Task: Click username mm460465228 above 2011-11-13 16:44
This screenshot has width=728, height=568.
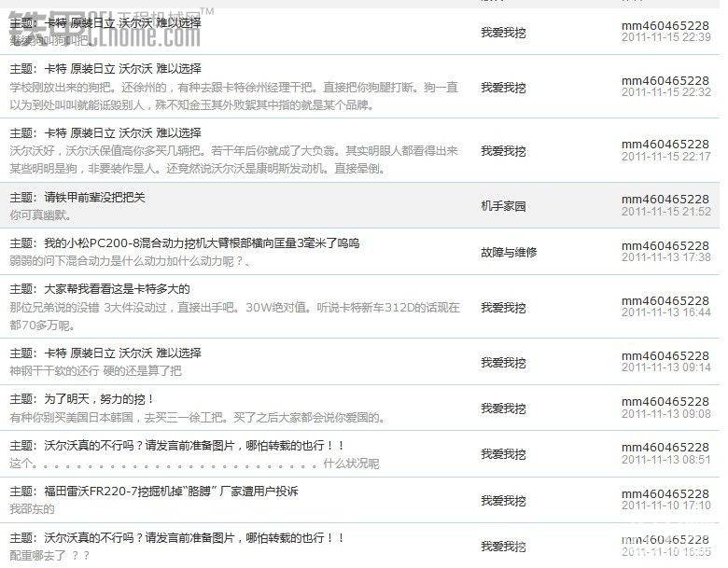Action: click(665, 300)
